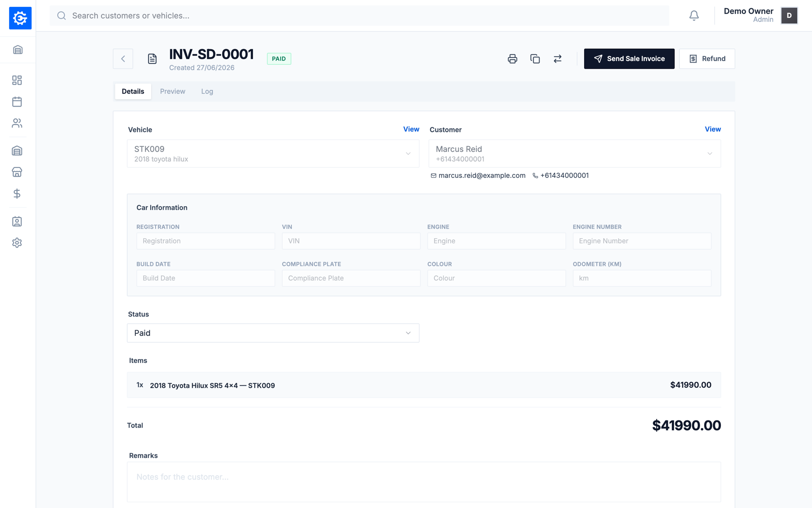Image resolution: width=812 pixels, height=508 pixels.
Task: Click the notifications bell icon
Action: pyautogui.click(x=694, y=16)
